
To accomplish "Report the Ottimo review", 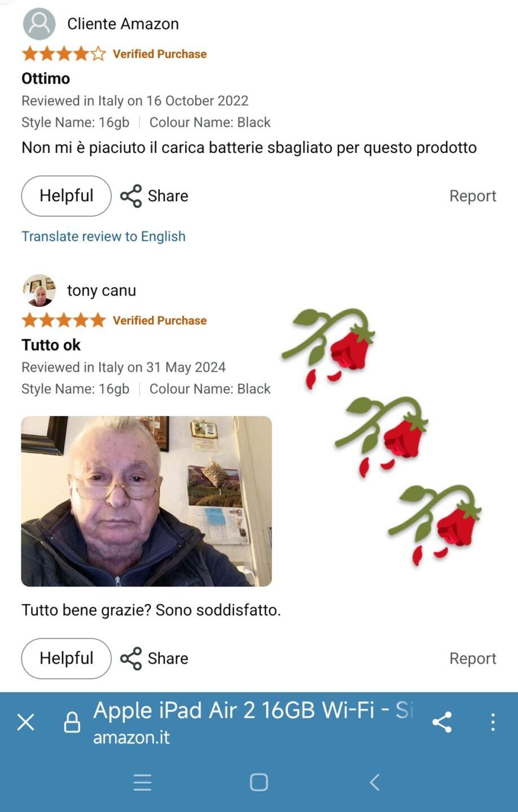I will (x=473, y=196).
